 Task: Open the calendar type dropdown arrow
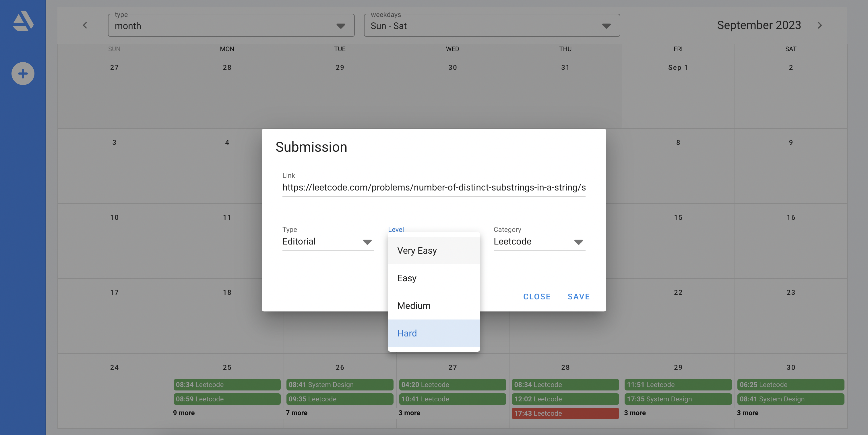(x=341, y=26)
